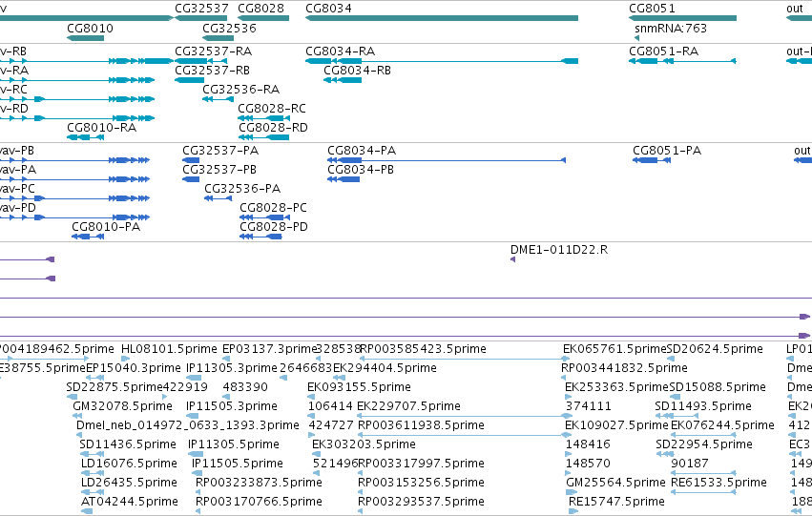Choose transcript label CG8028-RC
Image resolution: width=812 pixels, height=516 pixels.
point(272,108)
